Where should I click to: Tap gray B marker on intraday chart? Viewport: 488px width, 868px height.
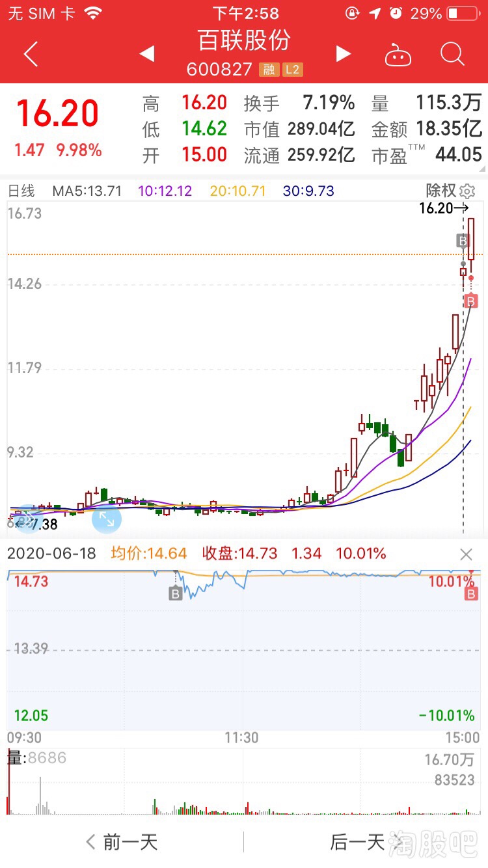[176, 593]
